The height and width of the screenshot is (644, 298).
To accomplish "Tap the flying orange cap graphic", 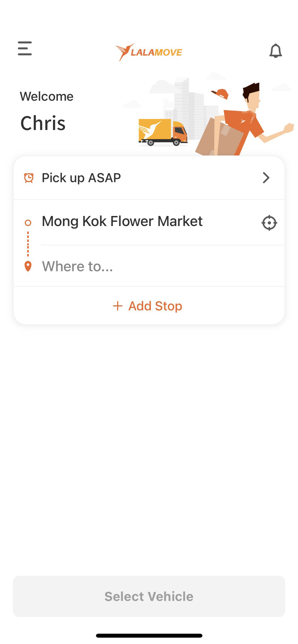I will 220,94.
